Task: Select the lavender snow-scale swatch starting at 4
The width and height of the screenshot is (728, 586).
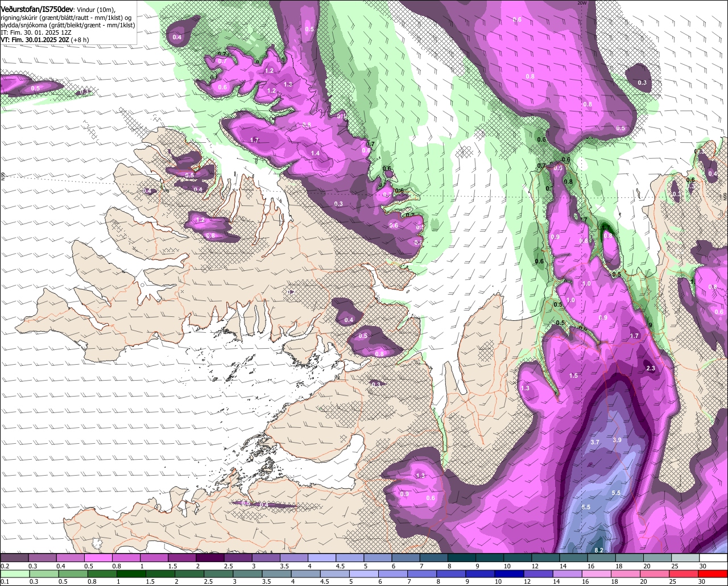Action: pos(322,558)
